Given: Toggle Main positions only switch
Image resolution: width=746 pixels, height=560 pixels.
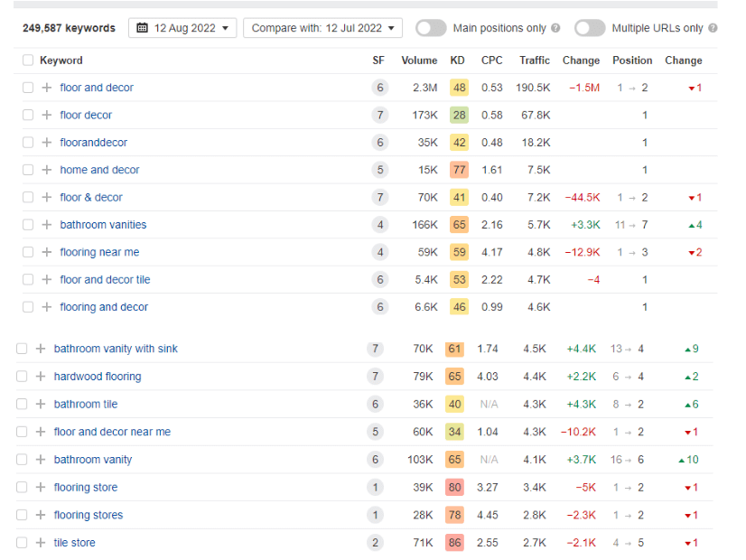Looking at the screenshot, I should pos(431,28).
